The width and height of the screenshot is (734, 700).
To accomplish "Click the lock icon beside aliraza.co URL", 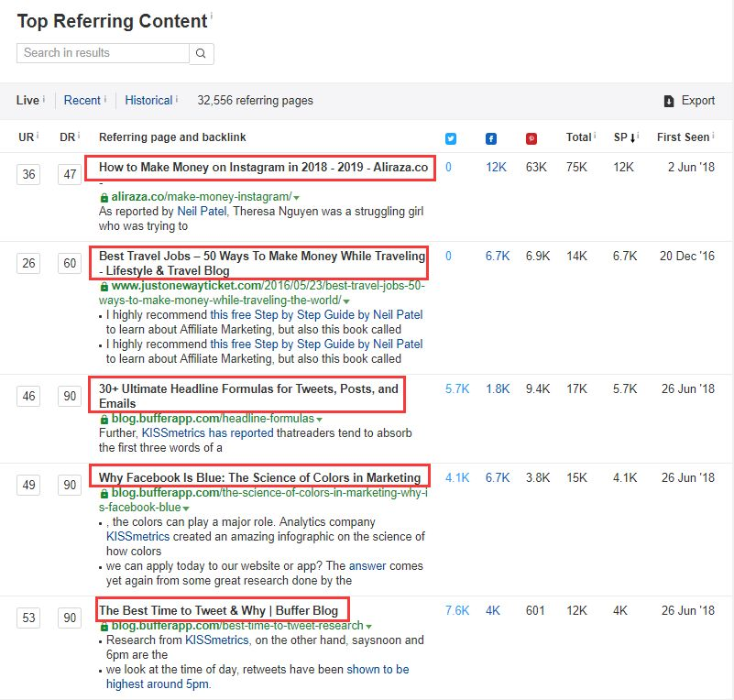I will tap(104, 198).
